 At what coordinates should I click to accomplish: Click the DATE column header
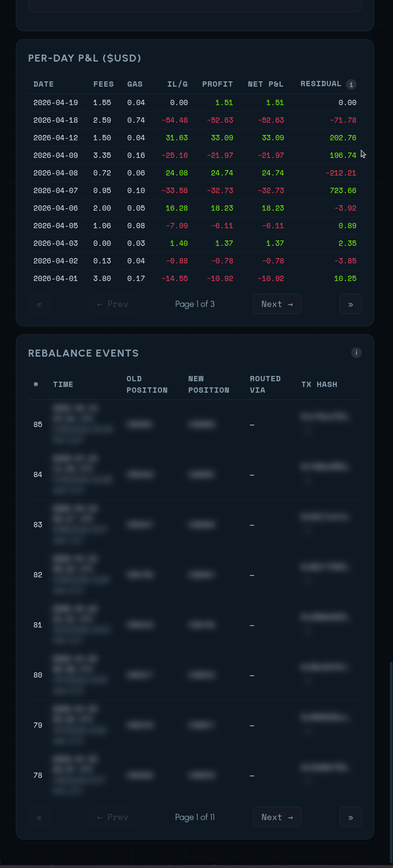point(44,84)
